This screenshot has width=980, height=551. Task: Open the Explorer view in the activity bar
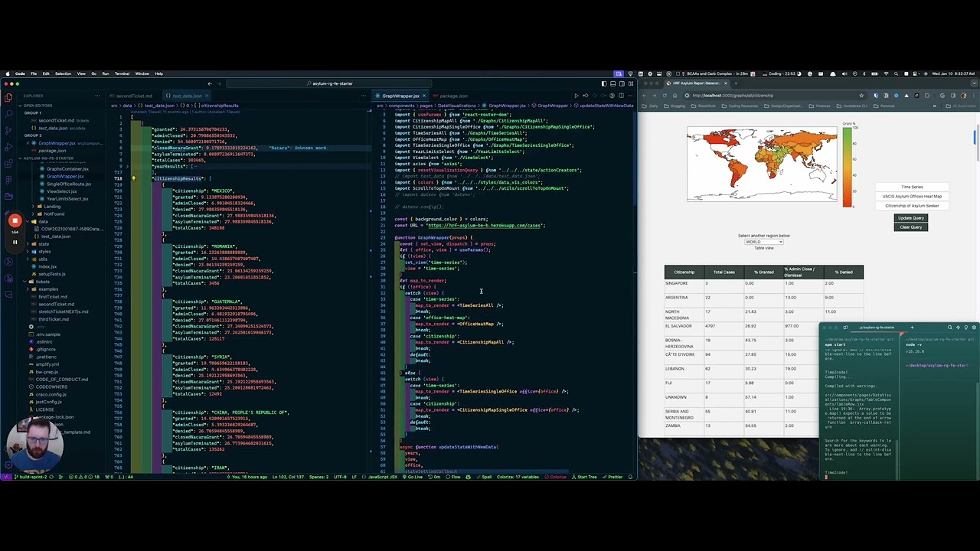(x=8, y=97)
